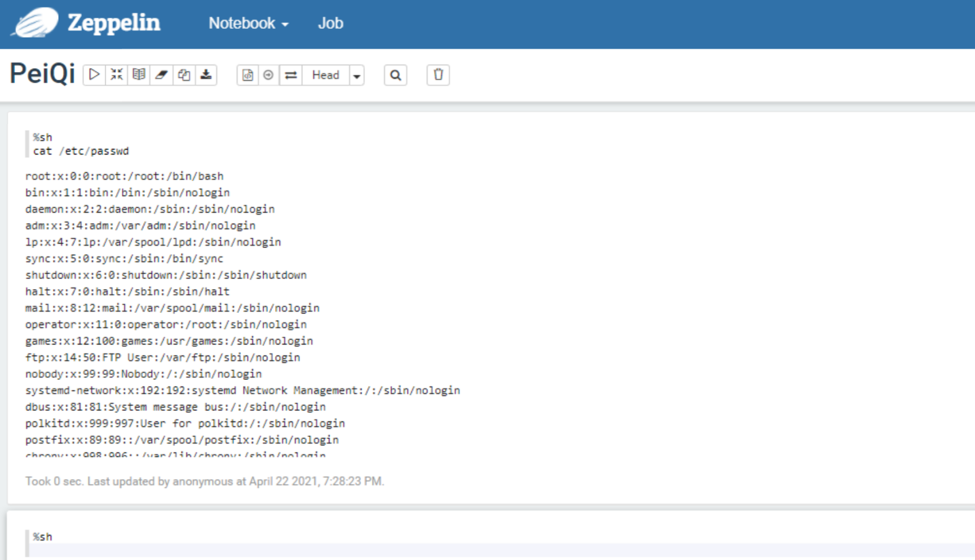This screenshot has width=975, height=560.
Task: Search code with the magnifier icon
Action: 396,75
